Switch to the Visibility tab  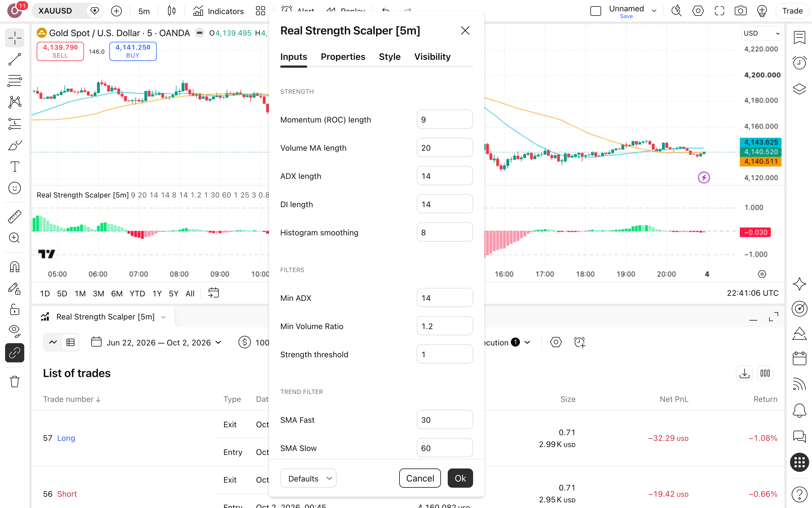432,57
